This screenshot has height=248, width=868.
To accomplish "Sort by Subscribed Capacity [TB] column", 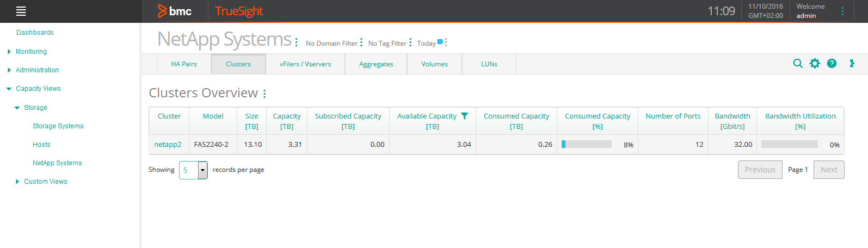I will pyautogui.click(x=348, y=121).
